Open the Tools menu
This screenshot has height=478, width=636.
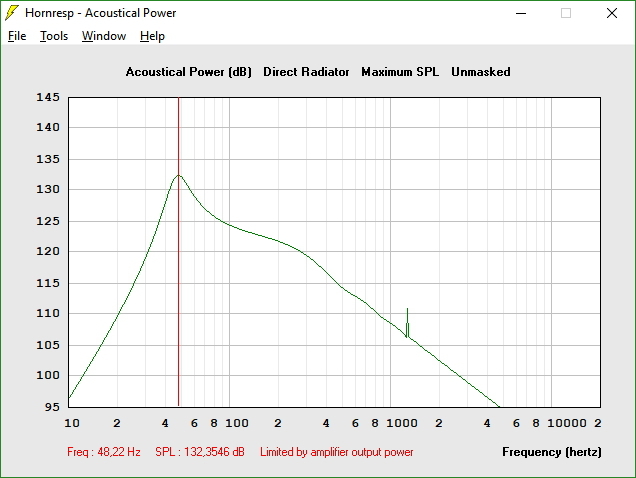pyautogui.click(x=54, y=36)
